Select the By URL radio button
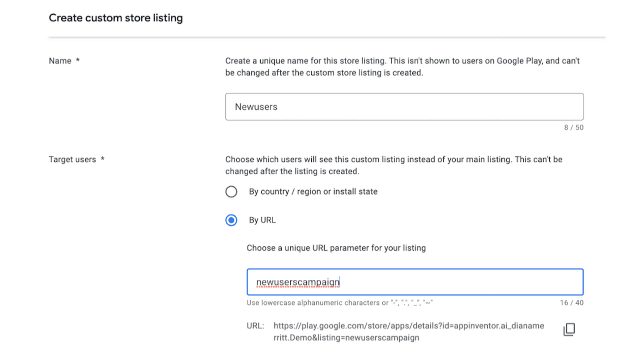This screenshot has width=644, height=362. [231, 220]
